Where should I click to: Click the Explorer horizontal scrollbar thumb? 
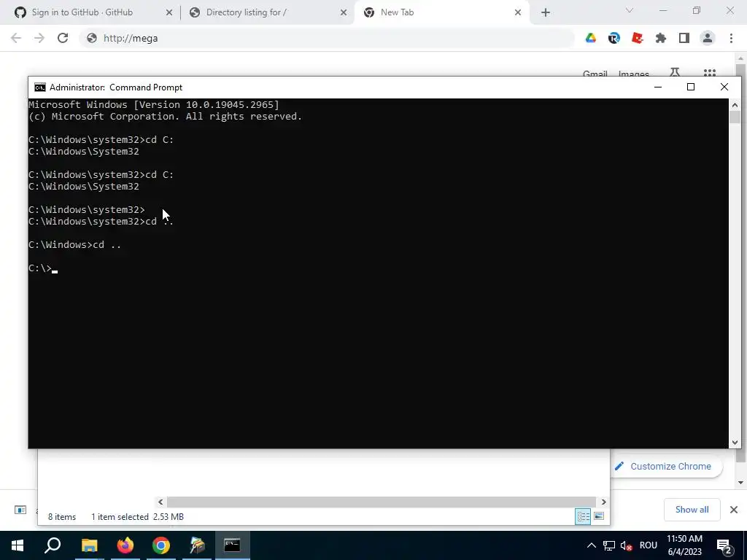tap(382, 502)
